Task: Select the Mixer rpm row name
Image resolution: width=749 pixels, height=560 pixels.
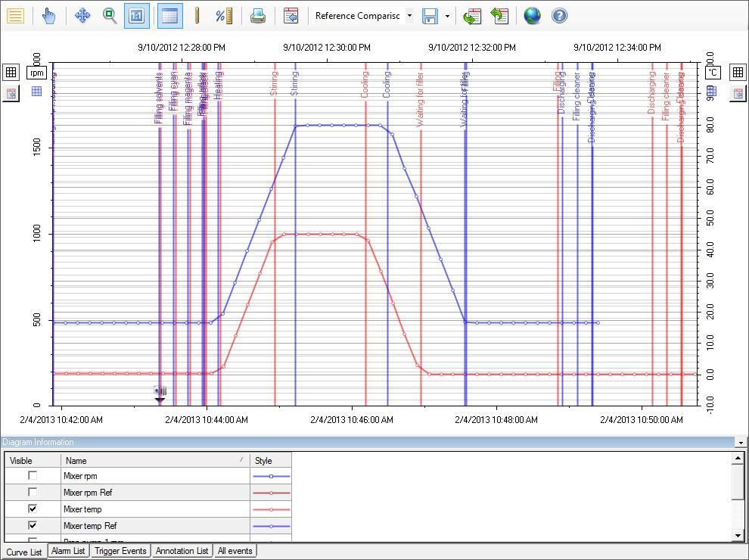Action: (80, 476)
